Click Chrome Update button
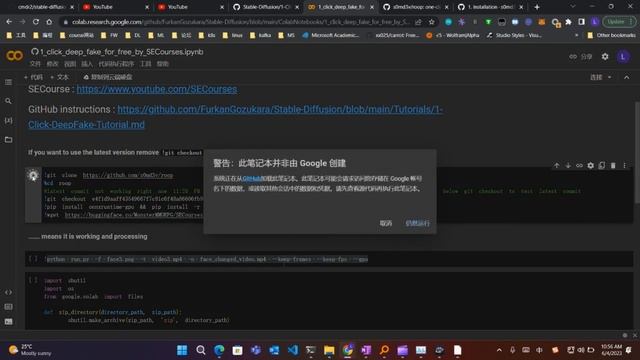 (619, 22)
